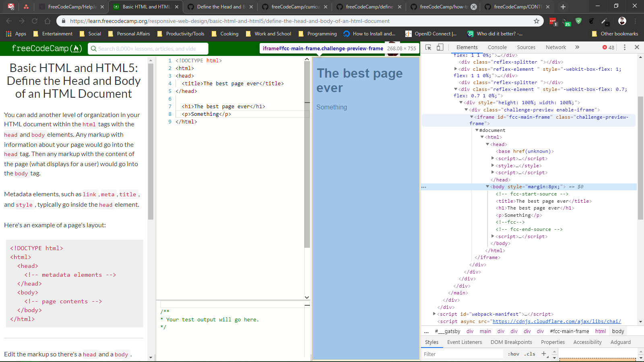Switch to Console tab in DevTools
The height and width of the screenshot is (362, 644).
(x=497, y=47)
